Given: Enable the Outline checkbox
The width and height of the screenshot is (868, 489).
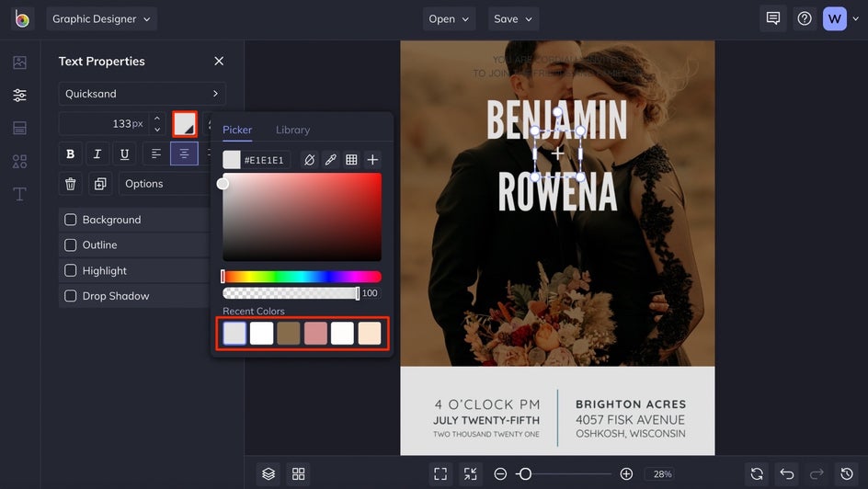Looking at the screenshot, I should (70, 245).
